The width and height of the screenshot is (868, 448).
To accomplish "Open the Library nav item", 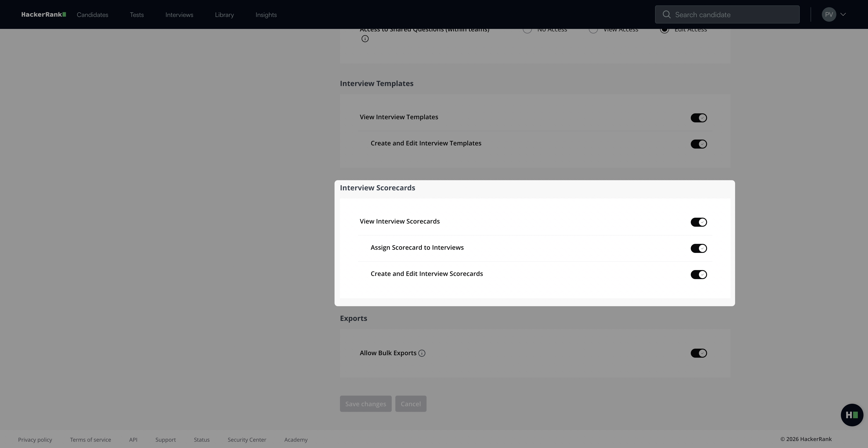I will point(224,15).
